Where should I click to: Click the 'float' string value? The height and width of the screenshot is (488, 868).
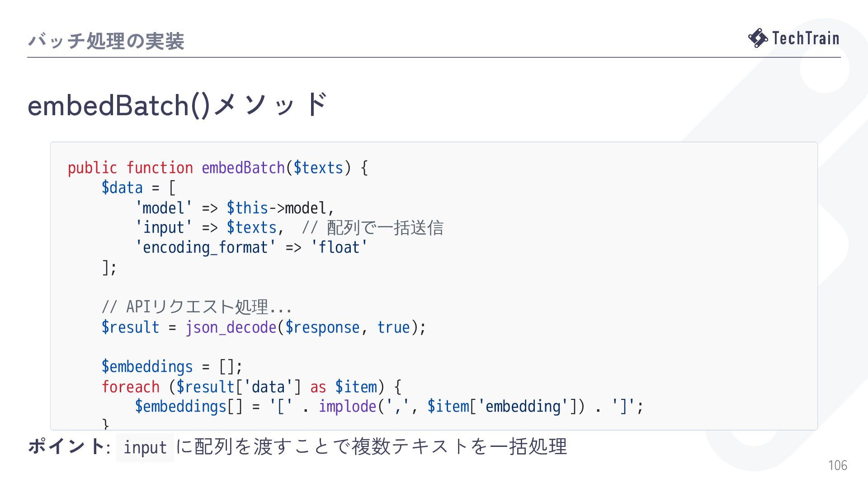(340, 248)
